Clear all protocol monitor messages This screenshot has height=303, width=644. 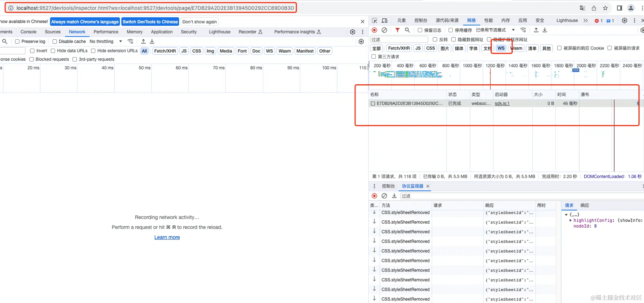(x=384, y=196)
